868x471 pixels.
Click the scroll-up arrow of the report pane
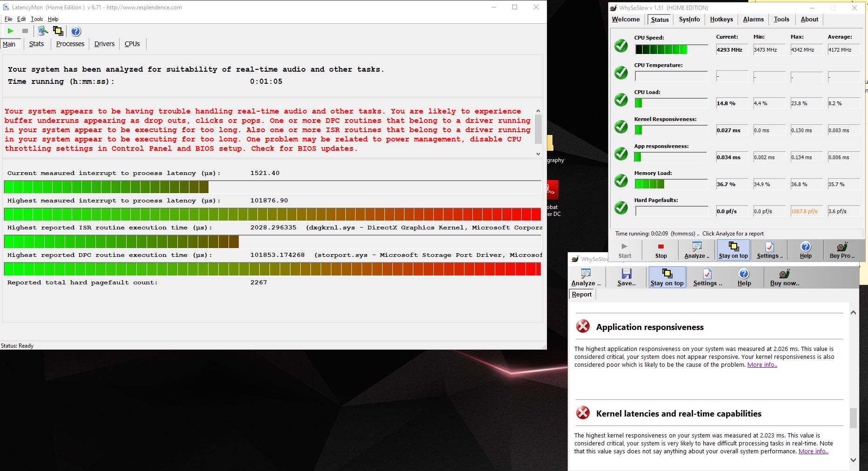pyautogui.click(x=853, y=313)
